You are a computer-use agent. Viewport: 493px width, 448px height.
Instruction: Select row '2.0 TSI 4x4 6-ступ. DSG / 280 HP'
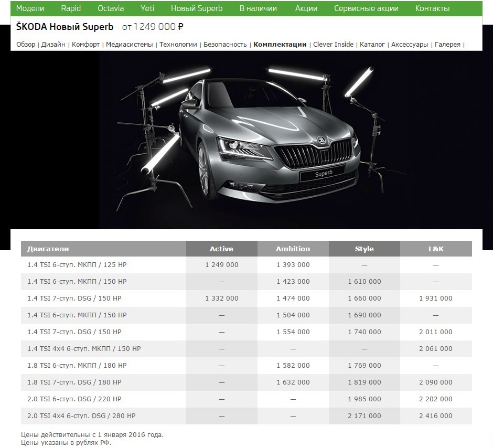click(x=246, y=416)
